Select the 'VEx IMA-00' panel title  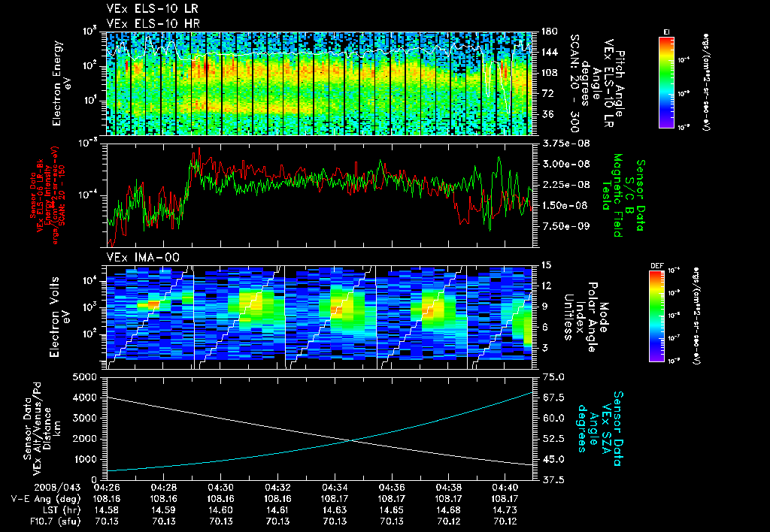click(x=143, y=257)
